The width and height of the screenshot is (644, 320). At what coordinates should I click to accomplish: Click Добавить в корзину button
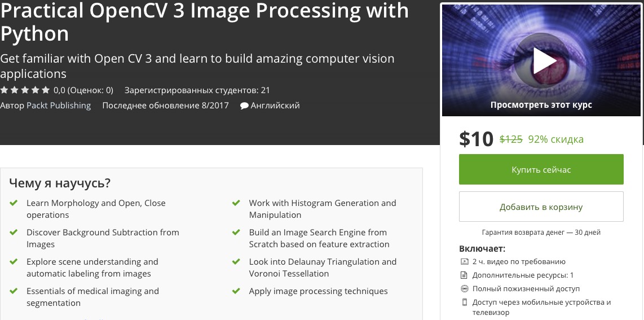coord(541,207)
